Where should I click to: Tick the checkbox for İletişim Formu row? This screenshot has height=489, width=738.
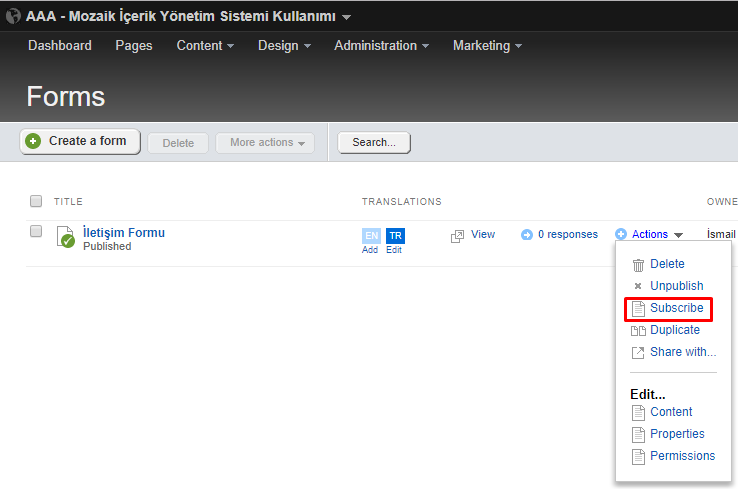(x=36, y=231)
